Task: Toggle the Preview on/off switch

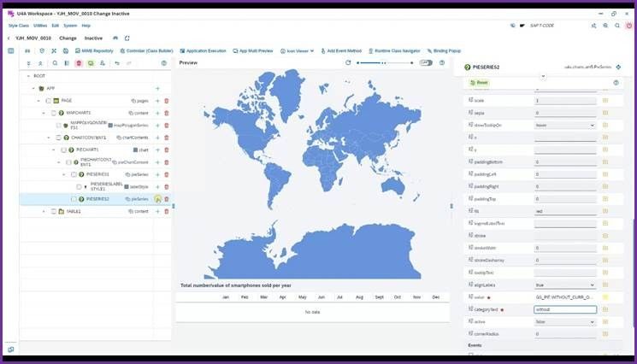Action: coord(426,62)
